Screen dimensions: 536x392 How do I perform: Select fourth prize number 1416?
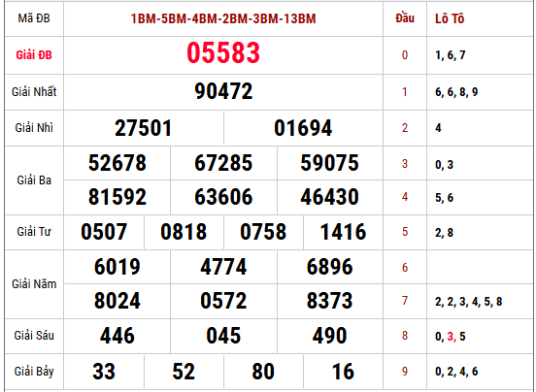coord(343,232)
